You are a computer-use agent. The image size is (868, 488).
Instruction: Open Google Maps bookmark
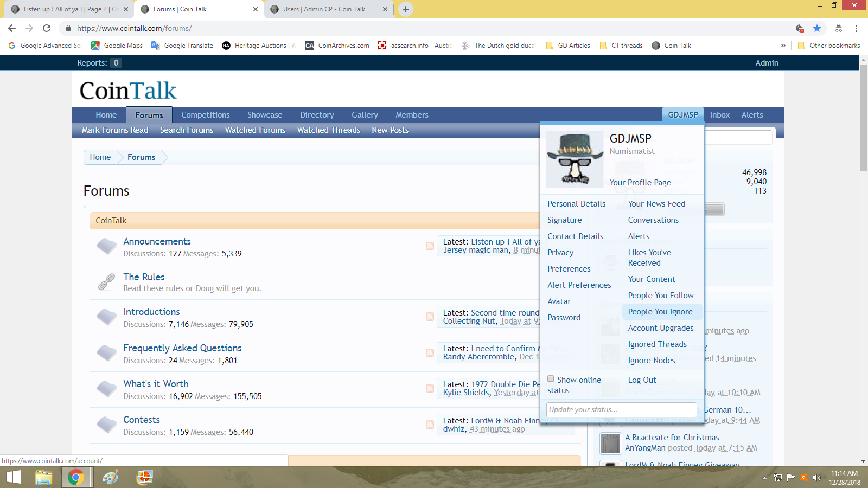(x=117, y=46)
